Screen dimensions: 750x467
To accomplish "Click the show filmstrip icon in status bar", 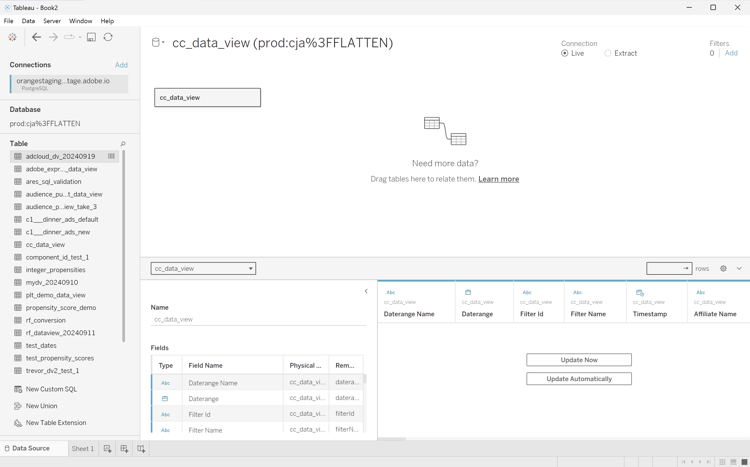I will [x=733, y=462].
